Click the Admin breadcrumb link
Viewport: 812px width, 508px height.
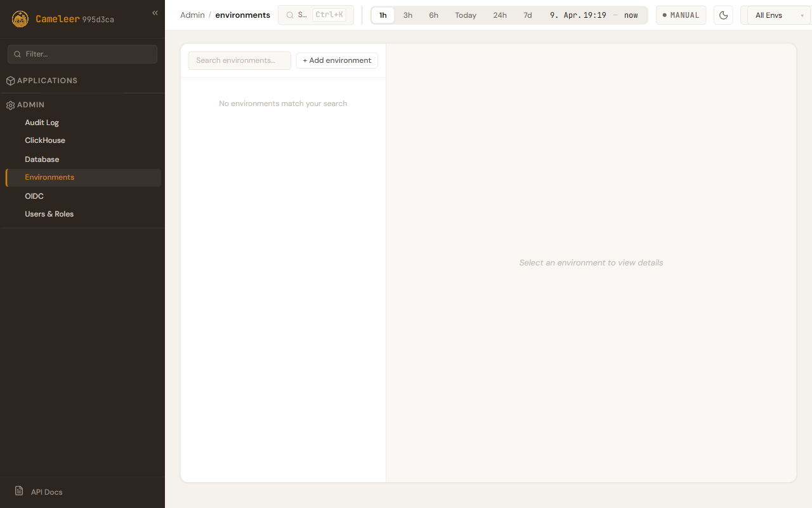pos(192,15)
